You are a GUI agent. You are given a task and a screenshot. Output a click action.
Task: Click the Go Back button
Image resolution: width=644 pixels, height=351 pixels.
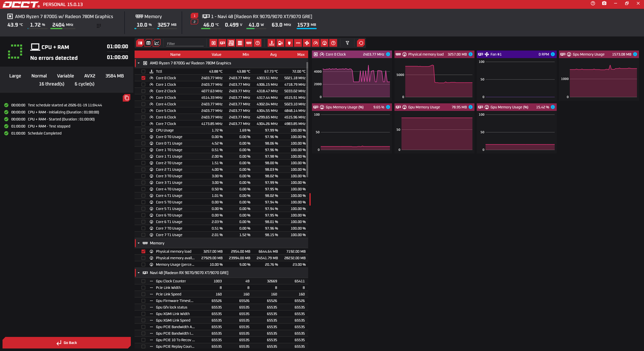coord(66,342)
